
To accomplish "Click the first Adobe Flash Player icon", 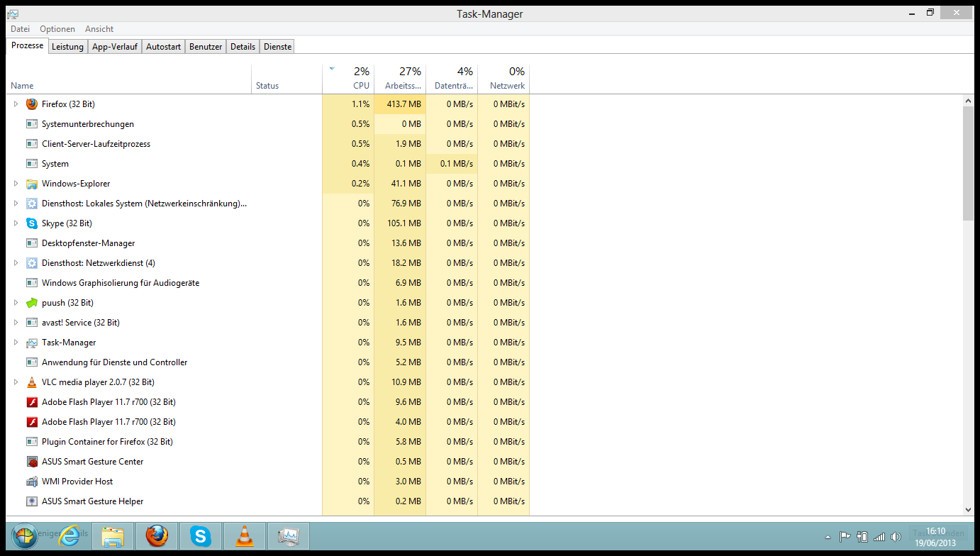I will (31, 402).
